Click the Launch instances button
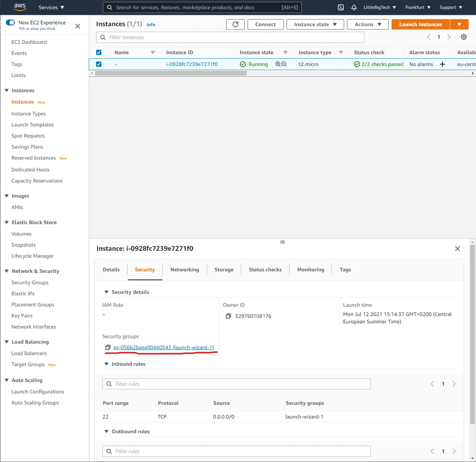This screenshot has width=476, height=462. coord(420,24)
